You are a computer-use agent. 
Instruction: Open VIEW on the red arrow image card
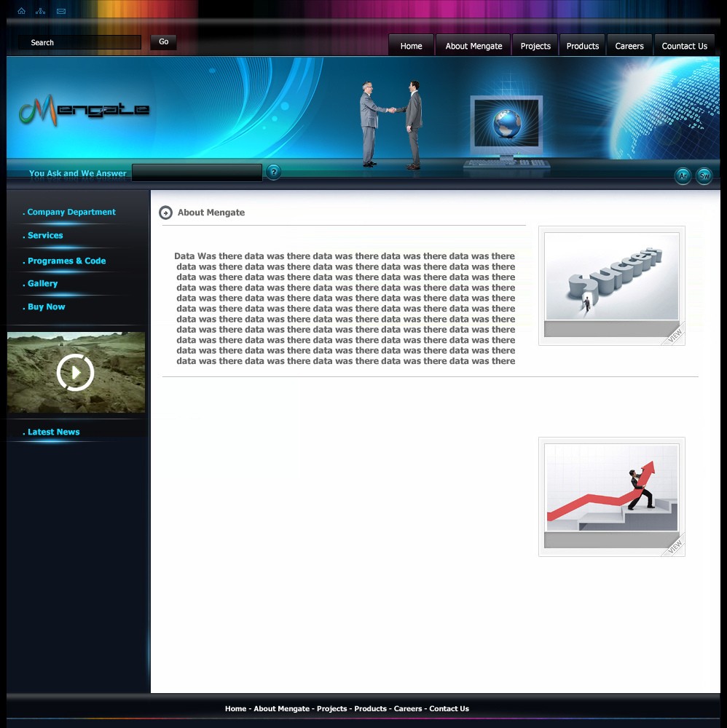point(675,546)
